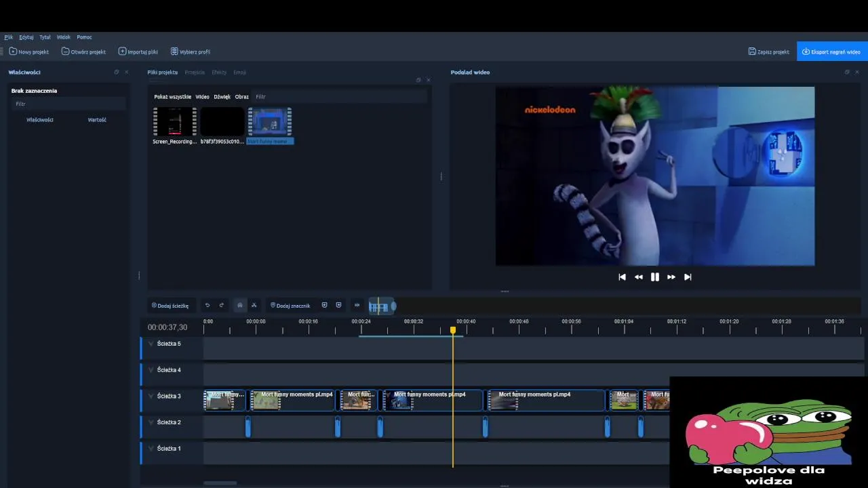Click the timeline horizontal scrollbar
The width and height of the screenshot is (868, 488).
click(220, 483)
